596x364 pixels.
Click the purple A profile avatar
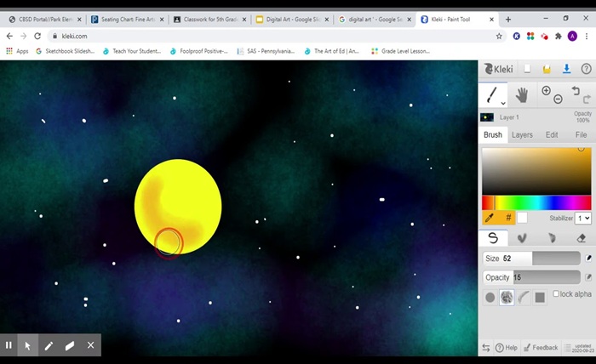[x=572, y=36]
